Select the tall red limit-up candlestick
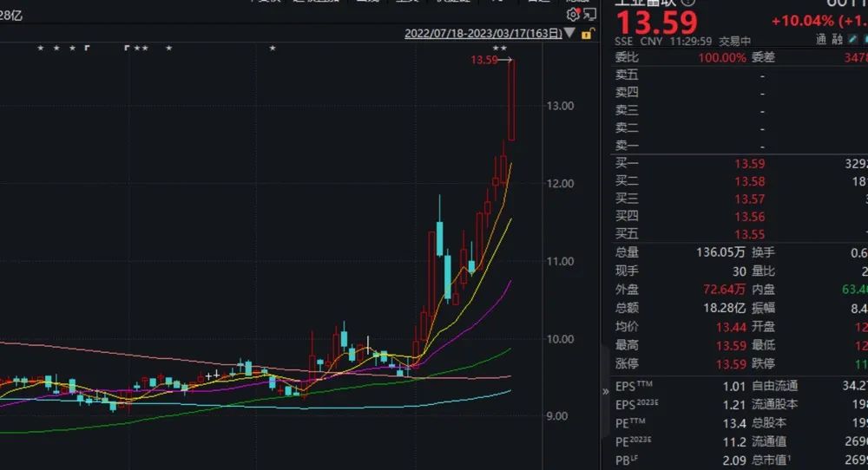 pos(512,100)
